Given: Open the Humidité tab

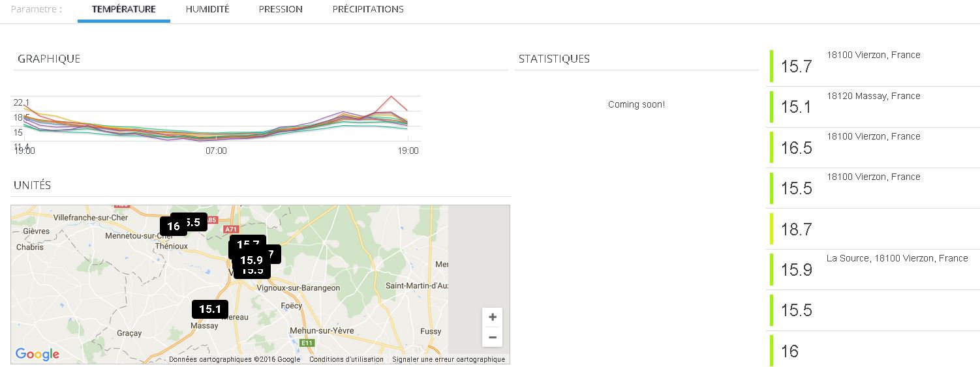Looking at the screenshot, I should 207,10.
